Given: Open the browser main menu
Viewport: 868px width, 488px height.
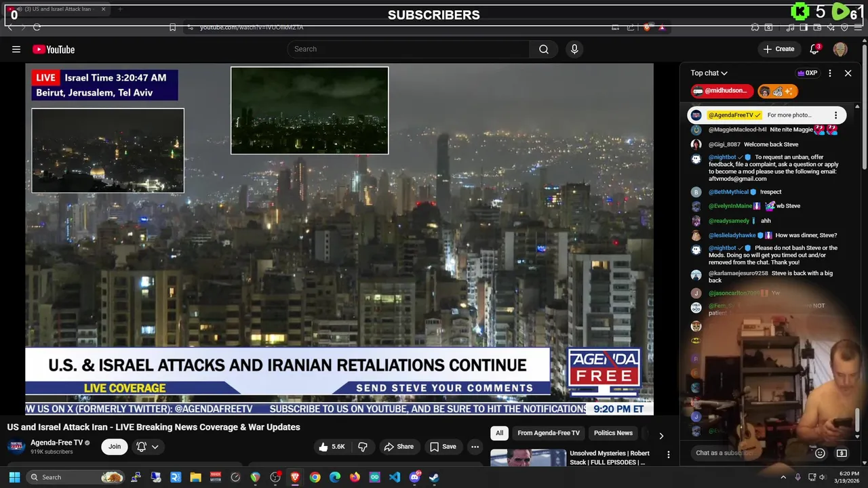Looking at the screenshot, I should click(858, 27).
